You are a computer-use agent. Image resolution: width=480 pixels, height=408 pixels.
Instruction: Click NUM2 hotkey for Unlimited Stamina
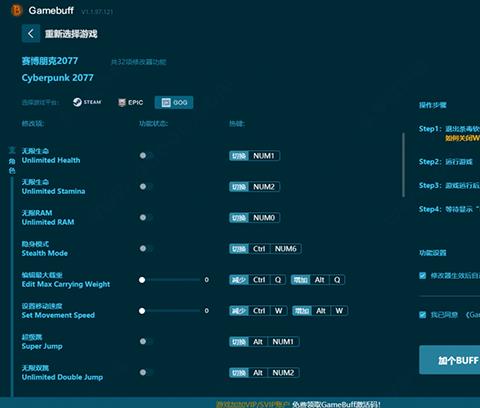[255, 187]
